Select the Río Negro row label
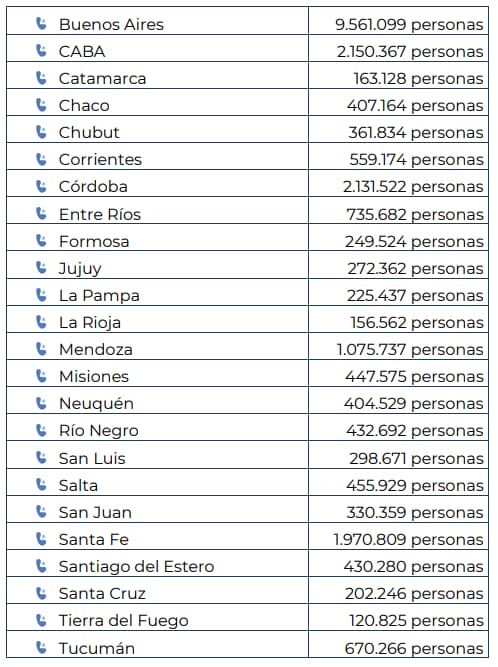498x667 pixels. 99,431
